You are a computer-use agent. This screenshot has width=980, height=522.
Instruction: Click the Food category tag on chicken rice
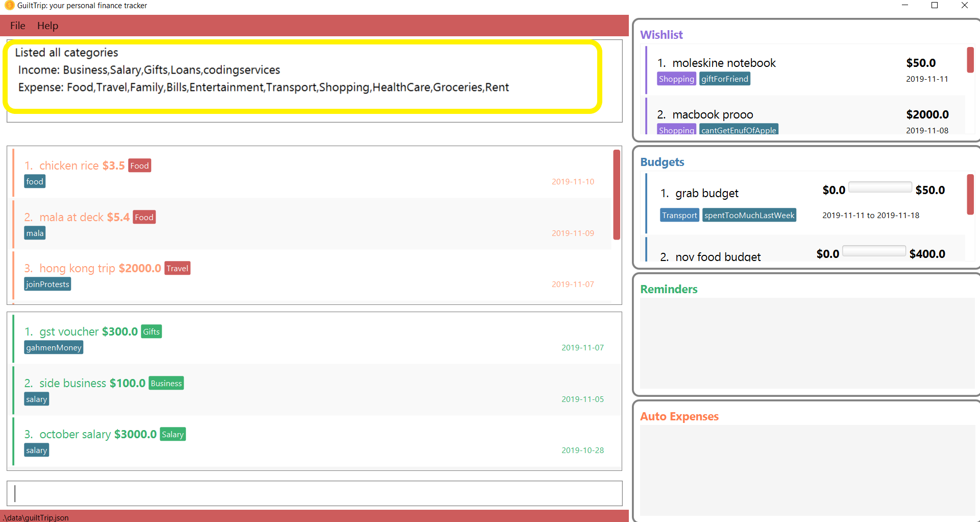click(139, 165)
